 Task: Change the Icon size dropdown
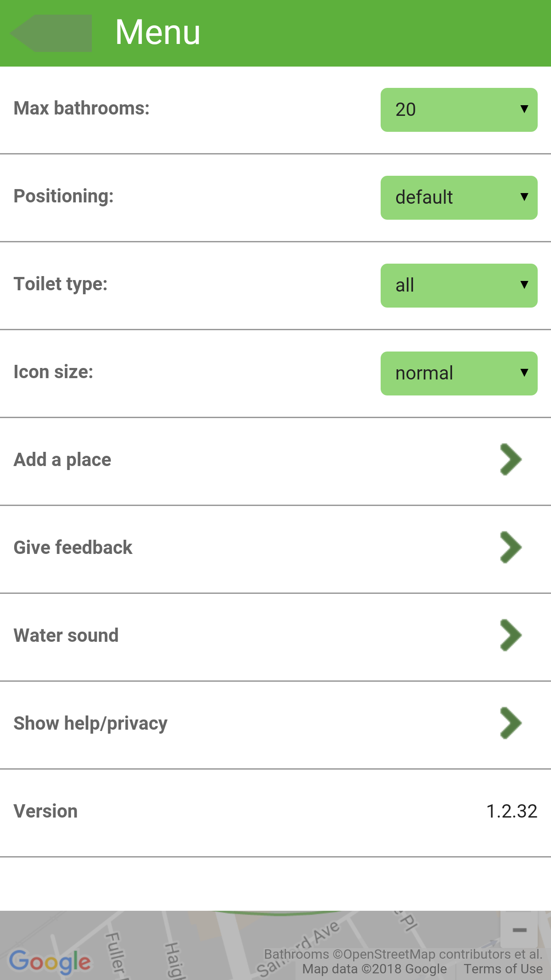point(459,373)
